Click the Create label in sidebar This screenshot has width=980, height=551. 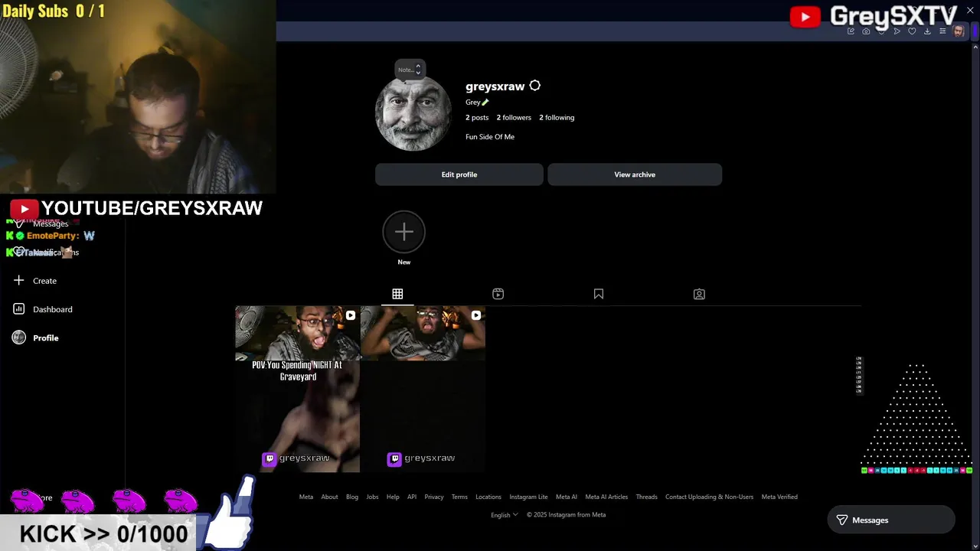44,281
